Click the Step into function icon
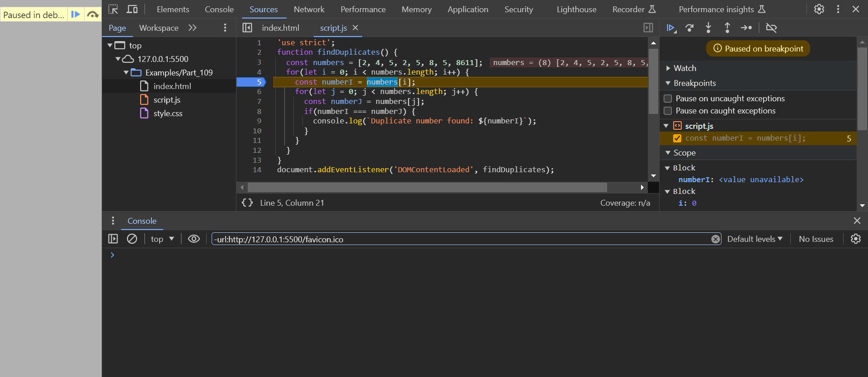868x377 pixels. pyautogui.click(x=708, y=28)
